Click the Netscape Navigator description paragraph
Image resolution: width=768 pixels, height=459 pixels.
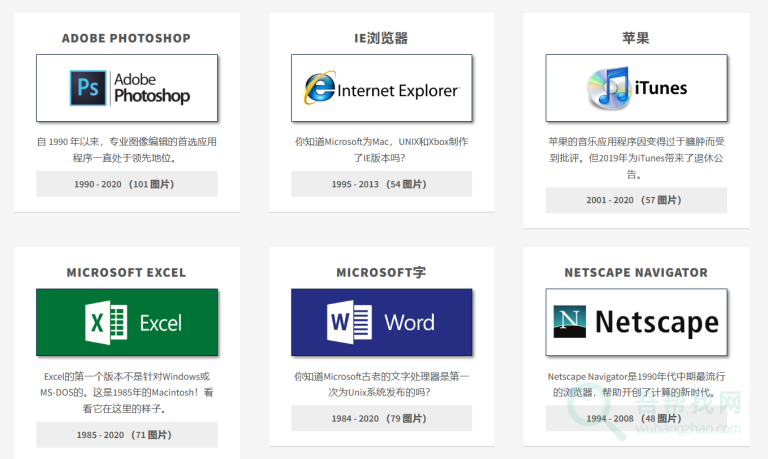click(x=636, y=384)
